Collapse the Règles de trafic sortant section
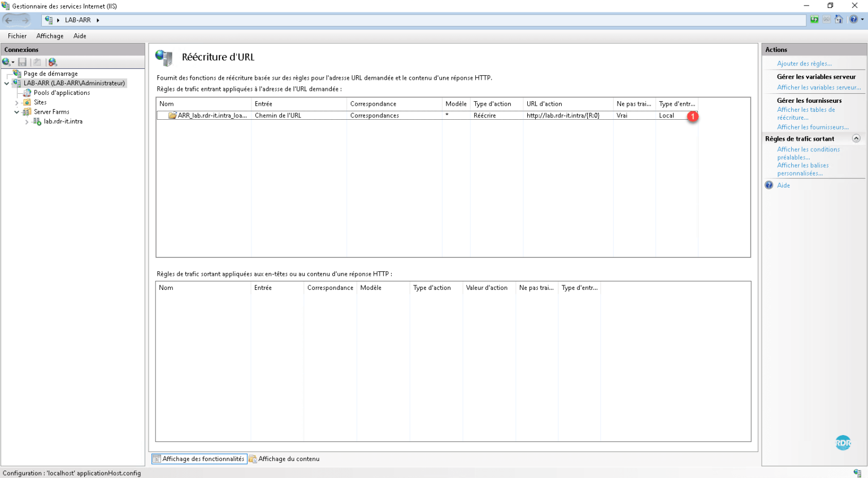 click(856, 138)
